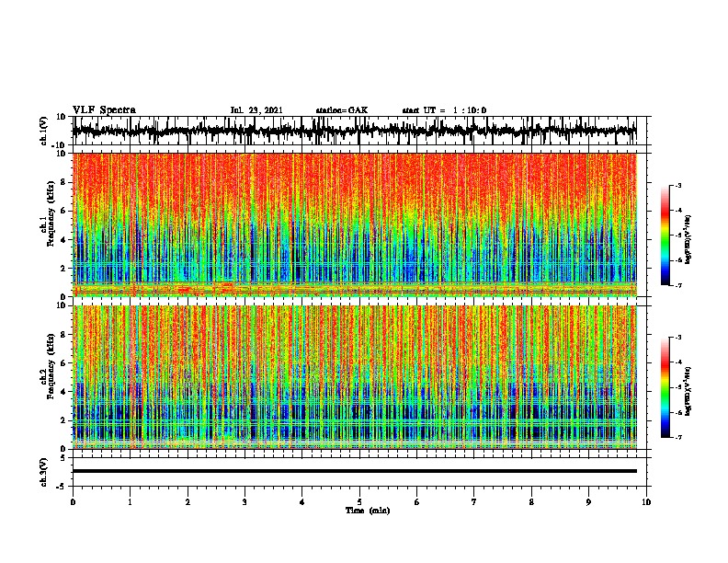Click the date "Jul 23, 2021" in header
Screen dimensions: 728x563
tap(256, 110)
